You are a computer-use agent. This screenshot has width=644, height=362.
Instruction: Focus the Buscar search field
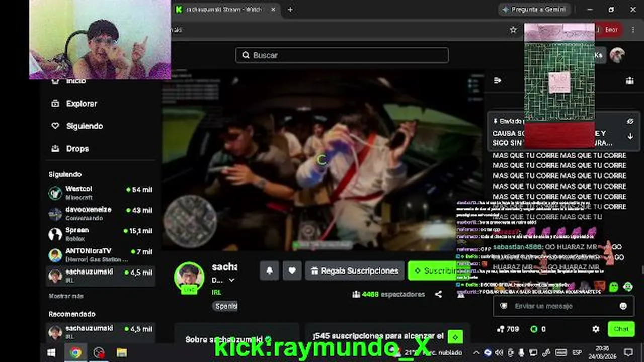pyautogui.click(x=342, y=55)
